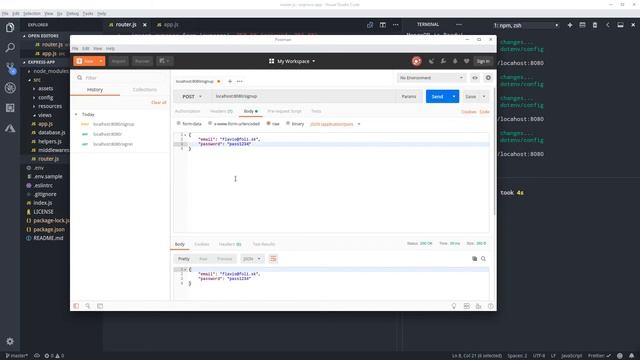Open VS Code terminal selector dropdown
Screen dimensions: 640x360
[526, 25]
